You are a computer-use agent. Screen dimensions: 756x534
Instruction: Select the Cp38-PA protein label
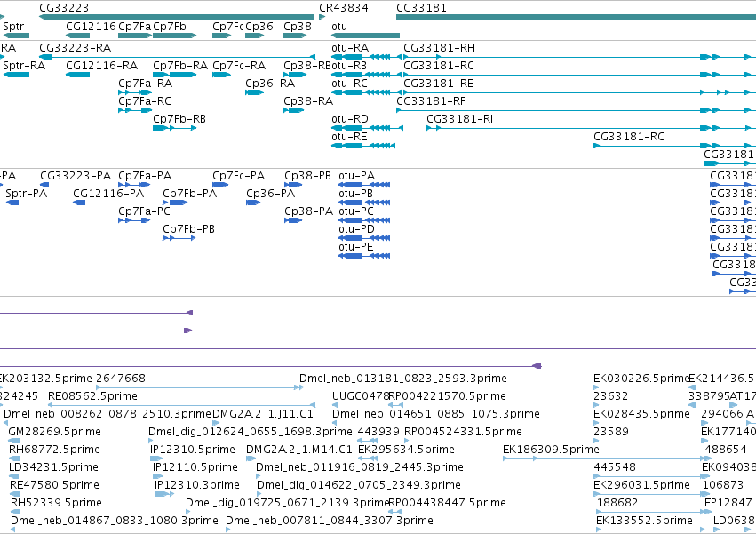click(x=308, y=211)
